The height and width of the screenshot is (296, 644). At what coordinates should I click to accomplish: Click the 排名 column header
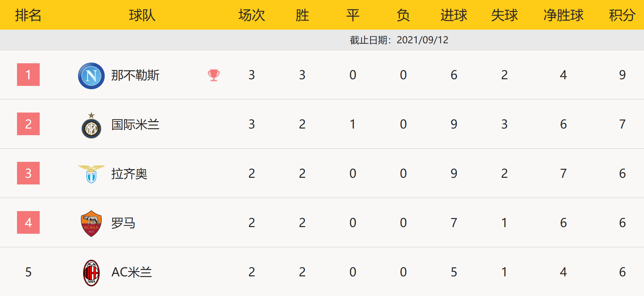point(28,15)
